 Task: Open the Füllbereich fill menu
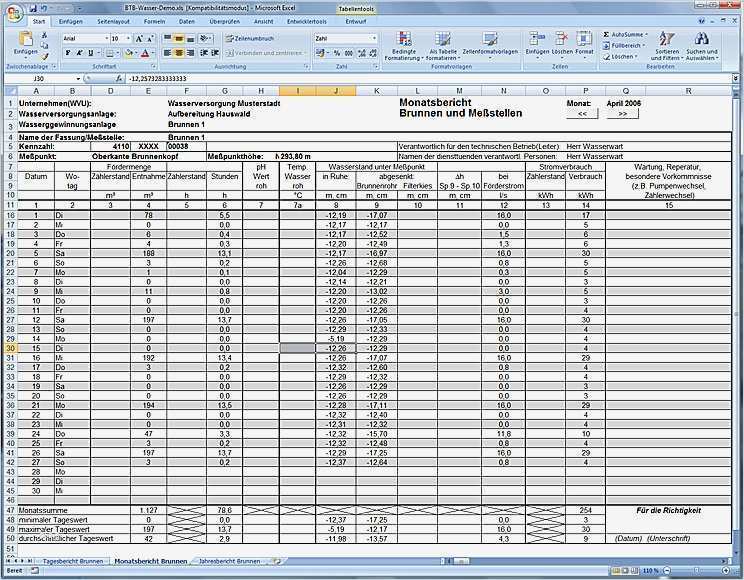tap(624, 46)
